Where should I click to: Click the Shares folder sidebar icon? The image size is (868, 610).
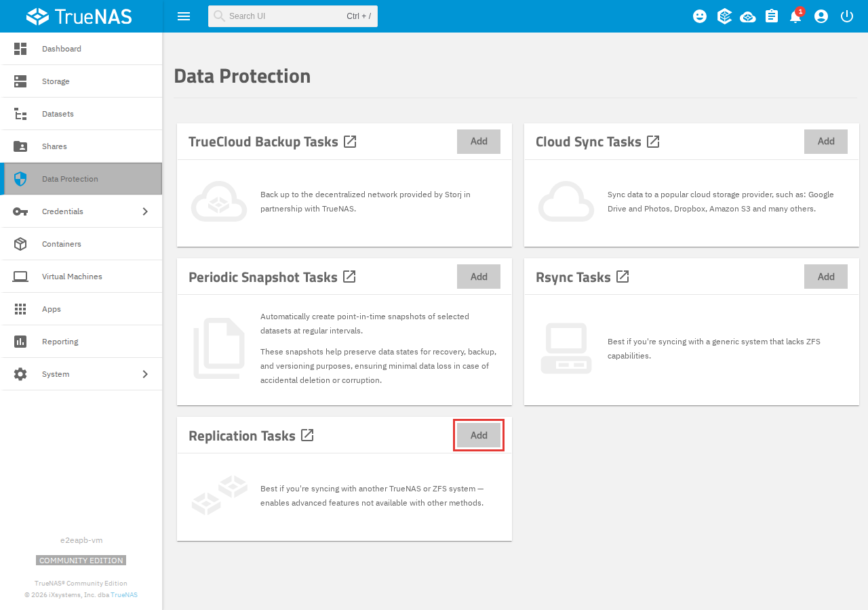[20, 146]
